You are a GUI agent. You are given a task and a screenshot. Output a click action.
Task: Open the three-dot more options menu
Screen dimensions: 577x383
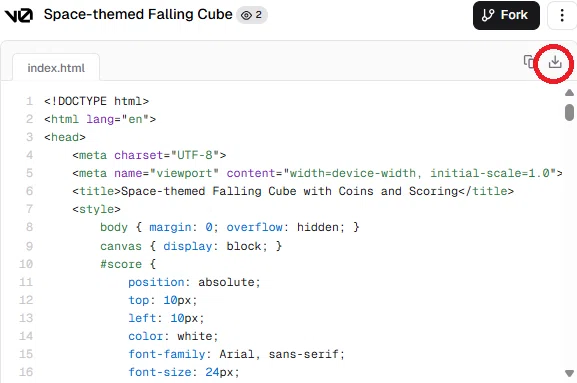coord(562,15)
